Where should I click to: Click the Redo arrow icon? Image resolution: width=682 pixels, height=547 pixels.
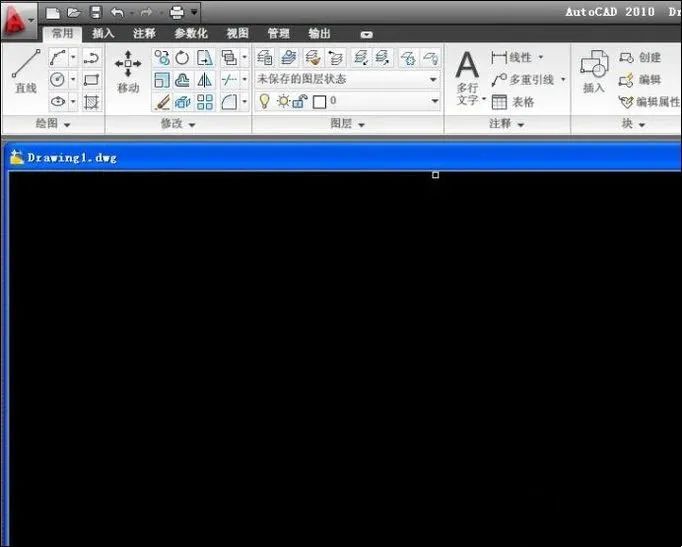pos(146,13)
